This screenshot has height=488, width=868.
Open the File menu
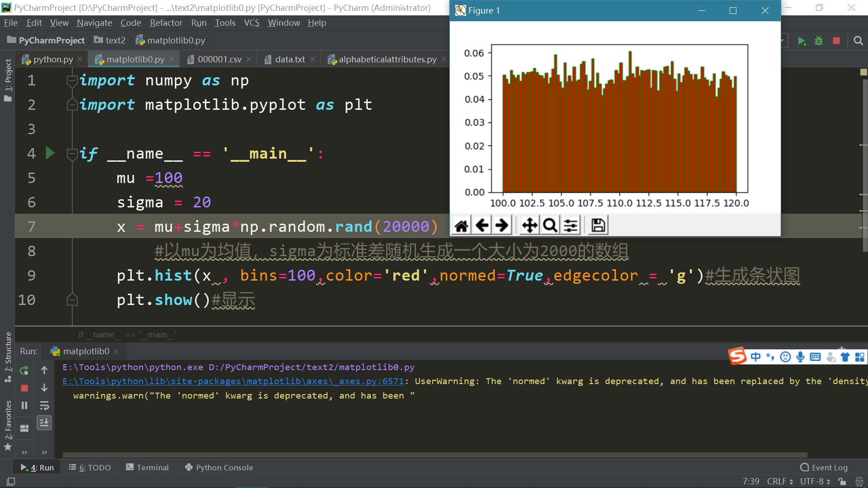pyautogui.click(x=11, y=23)
